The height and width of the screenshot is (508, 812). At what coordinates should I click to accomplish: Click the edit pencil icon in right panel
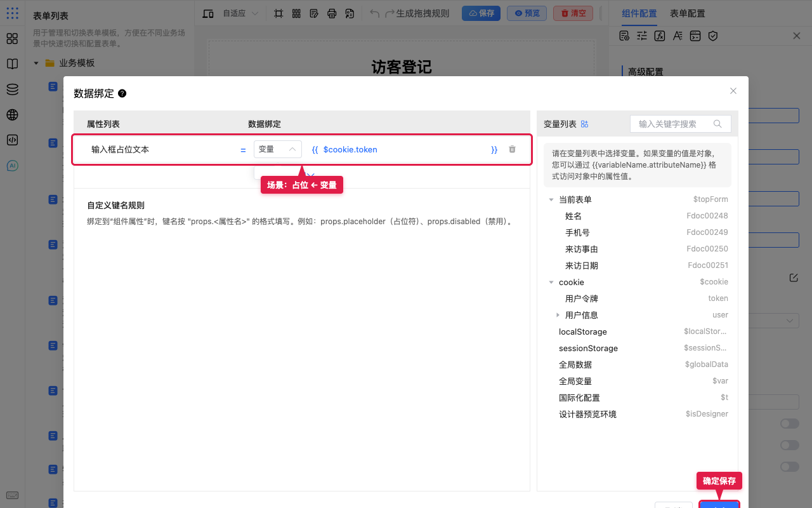(794, 277)
